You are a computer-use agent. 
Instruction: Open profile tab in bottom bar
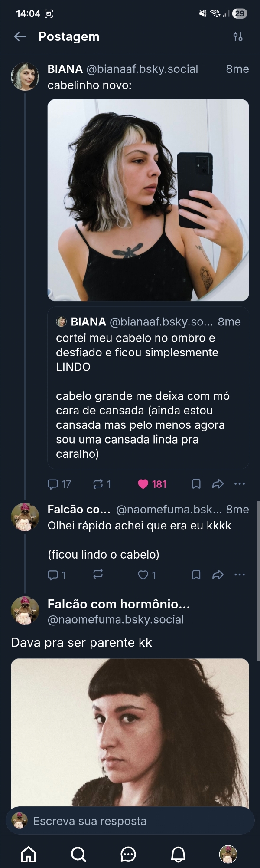tap(228, 854)
